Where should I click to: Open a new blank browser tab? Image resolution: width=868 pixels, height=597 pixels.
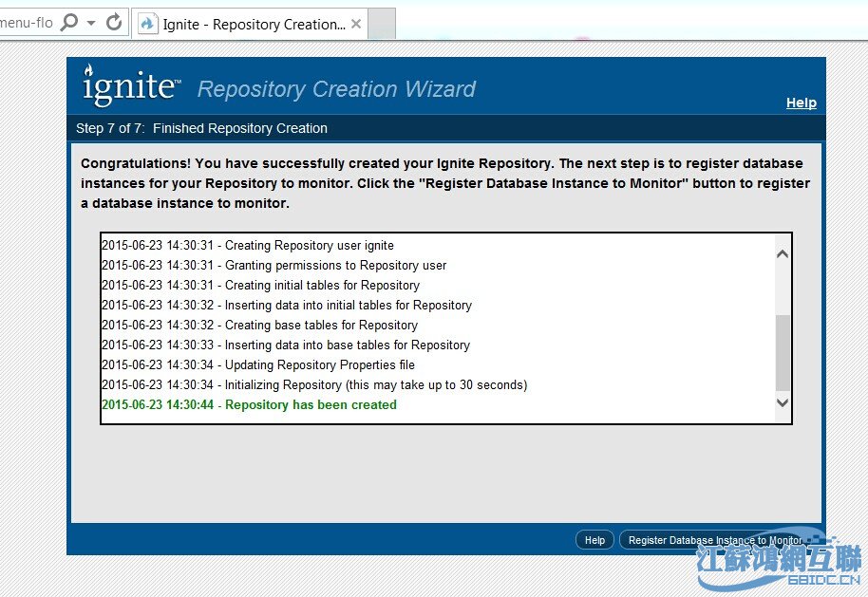(x=382, y=24)
